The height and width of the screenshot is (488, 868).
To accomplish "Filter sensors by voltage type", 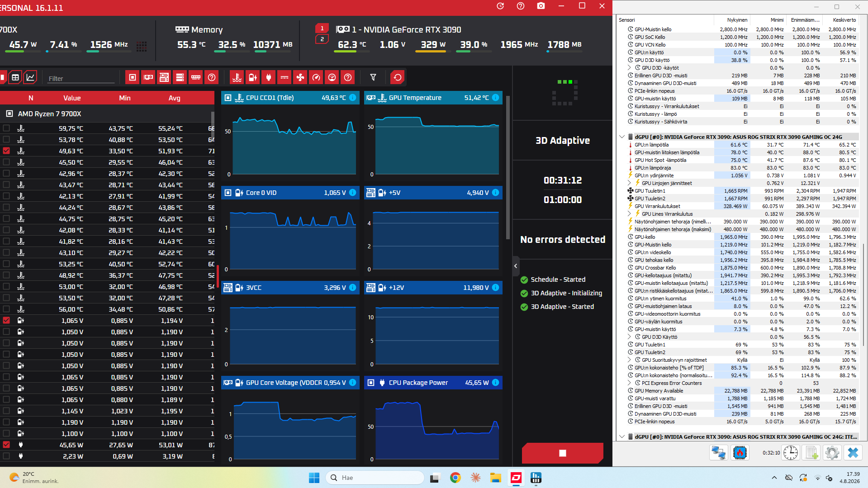I will 253,77.
